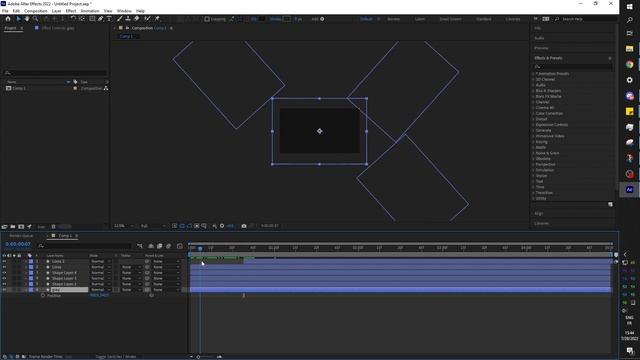Expand the Color Correction effects category
This screenshot has width=640, height=360.
533,113
